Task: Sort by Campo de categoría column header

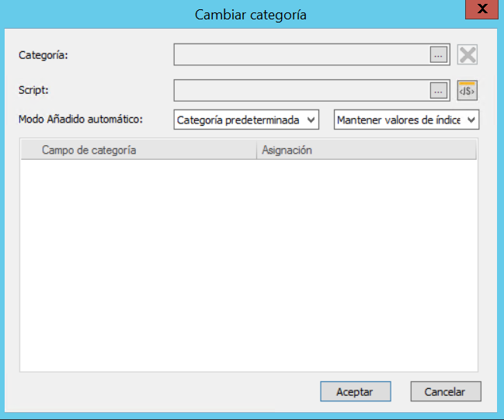Action: [x=139, y=150]
